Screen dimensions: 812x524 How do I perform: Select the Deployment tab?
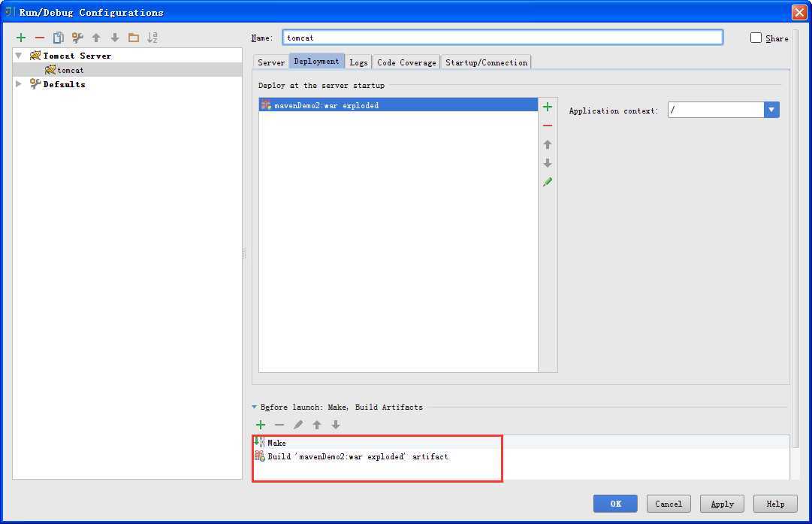316,61
